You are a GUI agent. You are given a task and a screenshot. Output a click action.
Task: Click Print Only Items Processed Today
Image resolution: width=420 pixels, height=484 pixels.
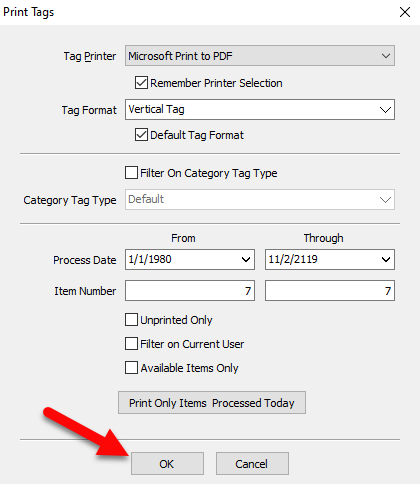212,403
